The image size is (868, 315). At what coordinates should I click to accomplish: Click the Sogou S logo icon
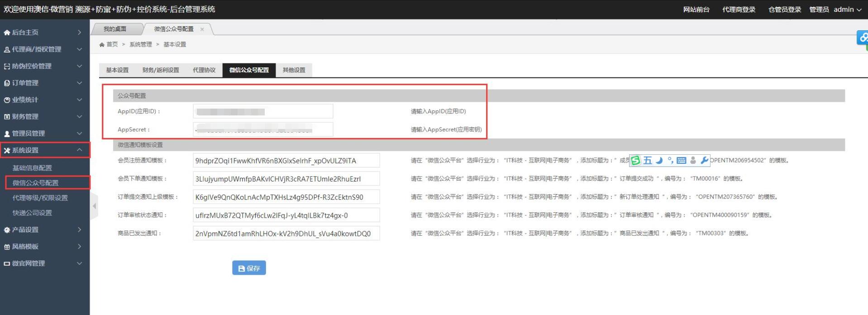point(636,160)
